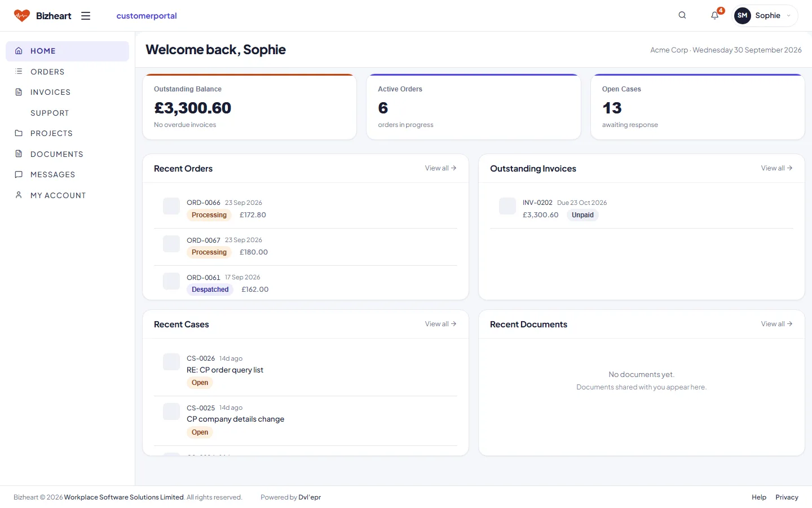Click the Dvl'epr footer link
812x508 pixels.
tap(310, 497)
